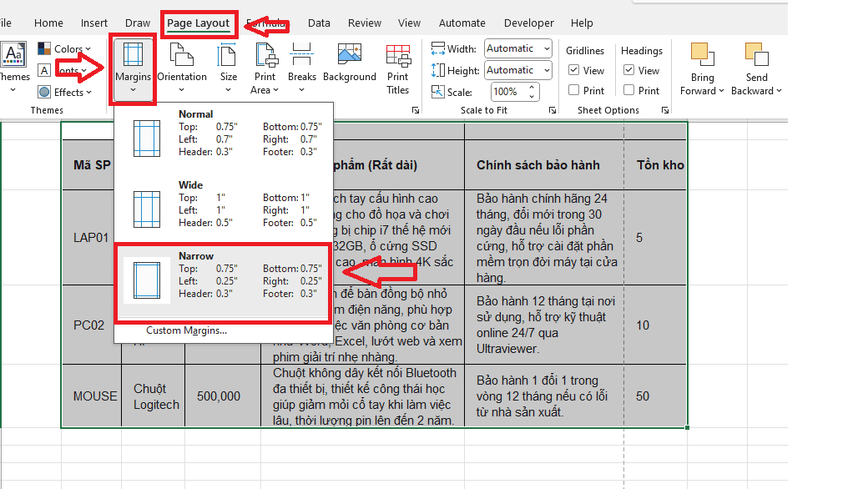Select stock cell showing 10

pyautogui.click(x=655, y=325)
